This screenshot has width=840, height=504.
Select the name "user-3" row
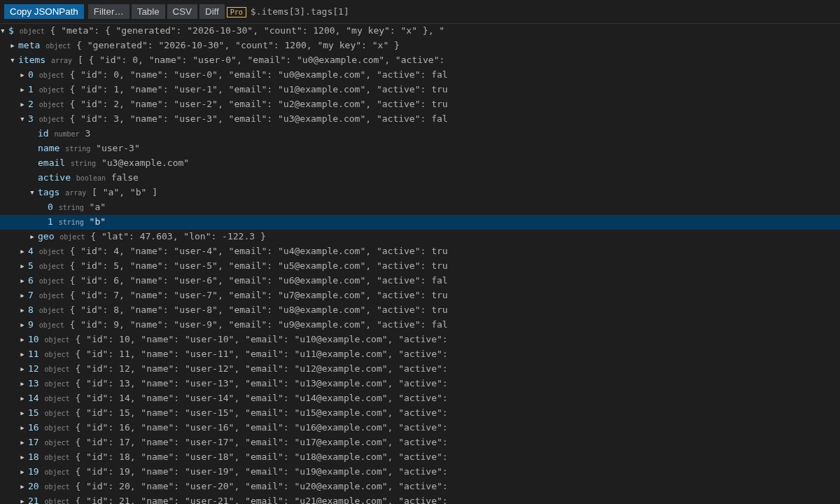click(420, 148)
